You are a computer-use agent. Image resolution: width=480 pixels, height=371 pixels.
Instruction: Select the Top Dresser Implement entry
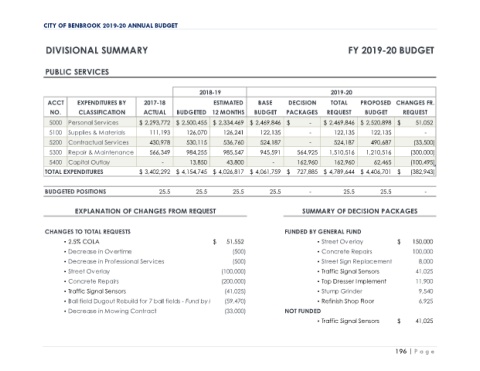tap(352, 281)
